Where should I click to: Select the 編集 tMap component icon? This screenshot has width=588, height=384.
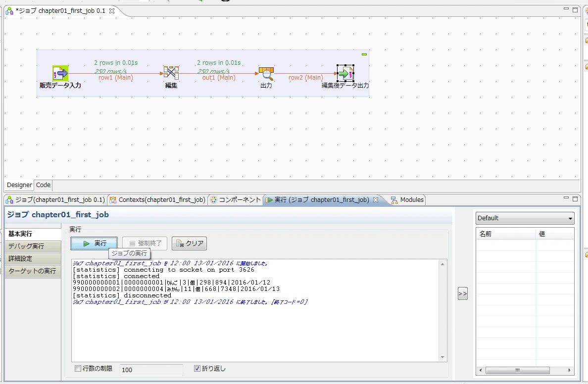click(x=171, y=73)
